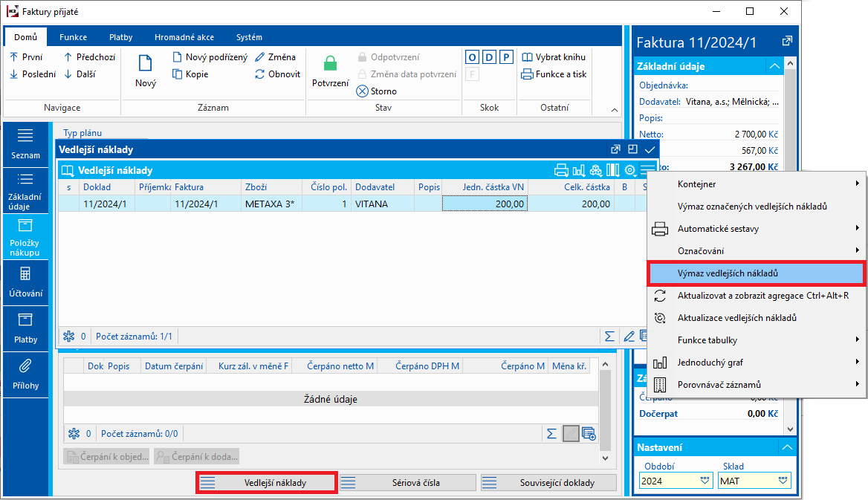Click sum icon in Vedlejší náklady footer
The width and height of the screenshot is (868, 500).
[x=609, y=336]
